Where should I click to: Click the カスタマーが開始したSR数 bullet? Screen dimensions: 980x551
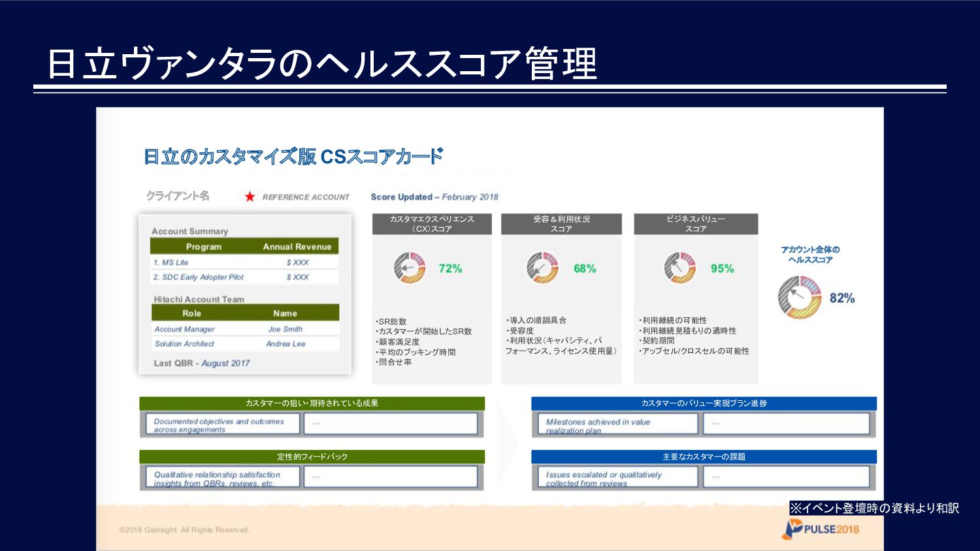point(423,332)
